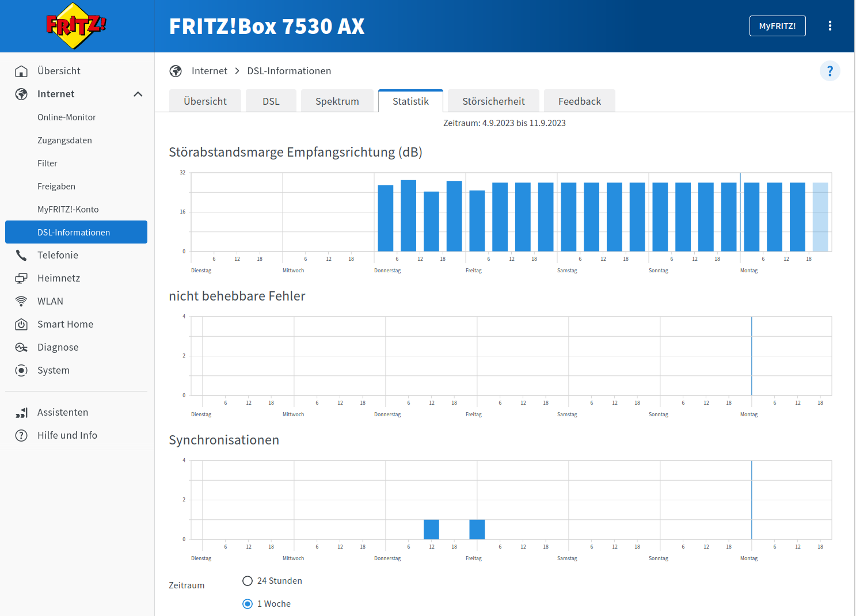
Task: Open Telefonie sidebar entry
Action: pos(76,255)
